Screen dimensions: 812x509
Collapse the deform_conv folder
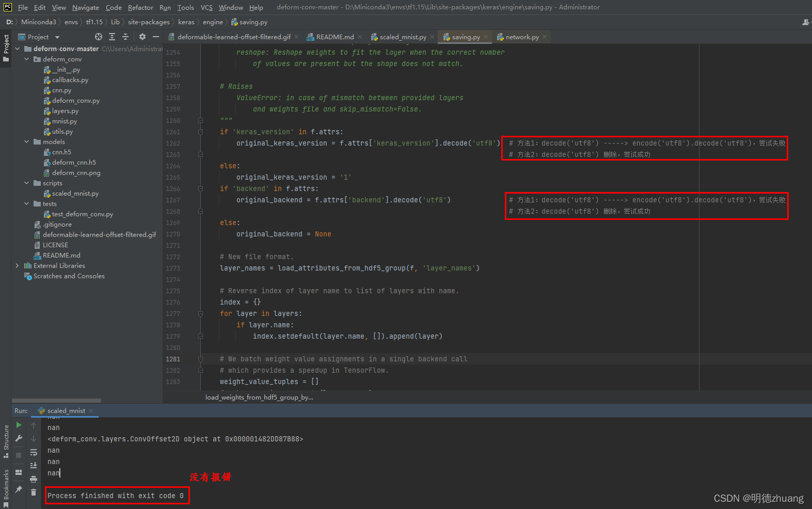pyautogui.click(x=26, y=59)
